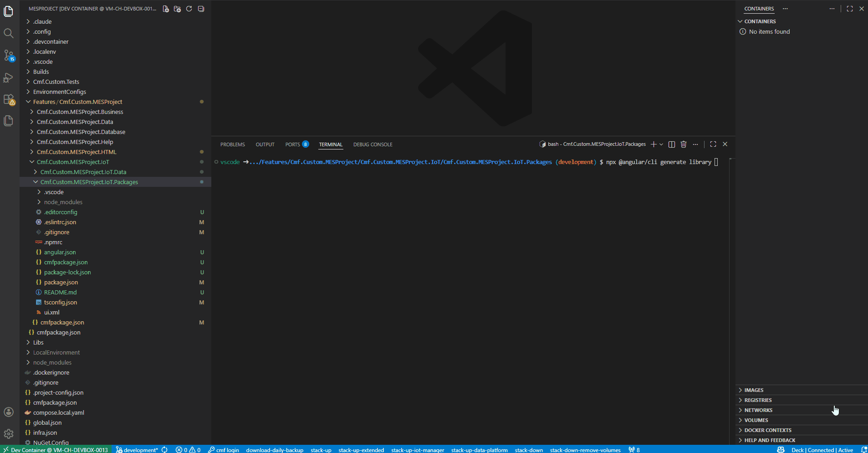Switch to the Problems tab

[232, 144]
